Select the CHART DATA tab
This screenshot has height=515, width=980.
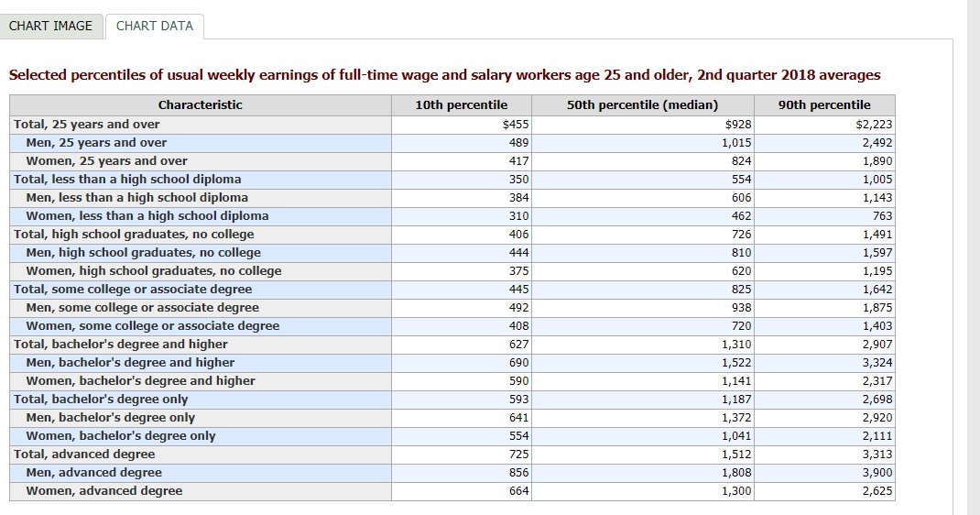155,26
